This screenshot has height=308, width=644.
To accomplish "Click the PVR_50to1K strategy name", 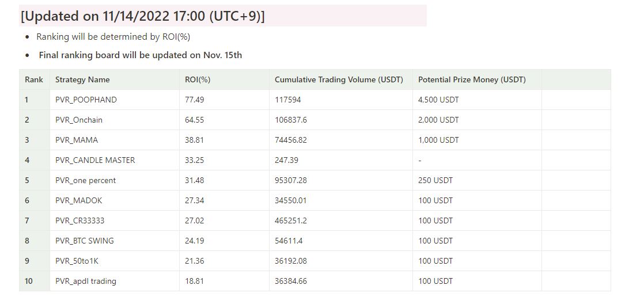I will coord(77,261).
